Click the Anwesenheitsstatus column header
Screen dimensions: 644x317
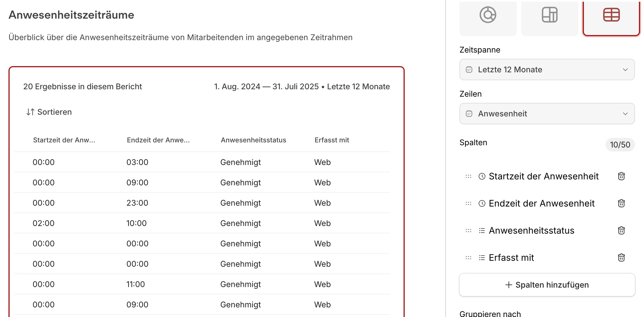tap(253, 140)
